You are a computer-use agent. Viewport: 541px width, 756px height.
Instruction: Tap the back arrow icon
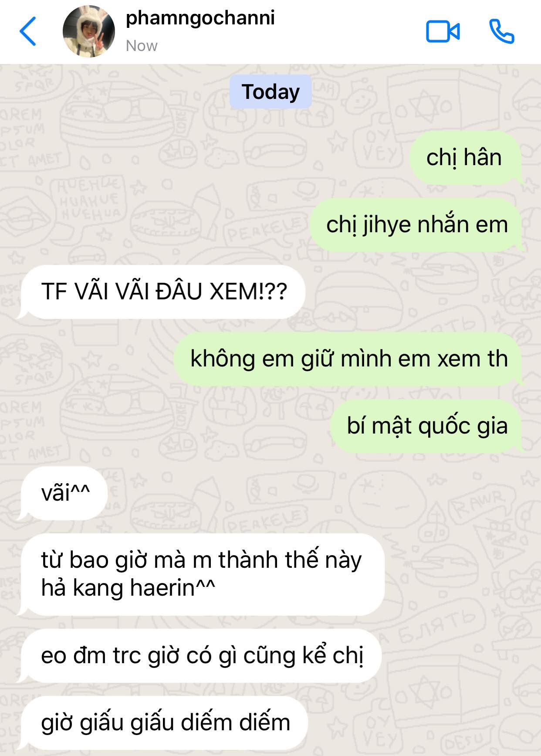(x=28, y=31)
